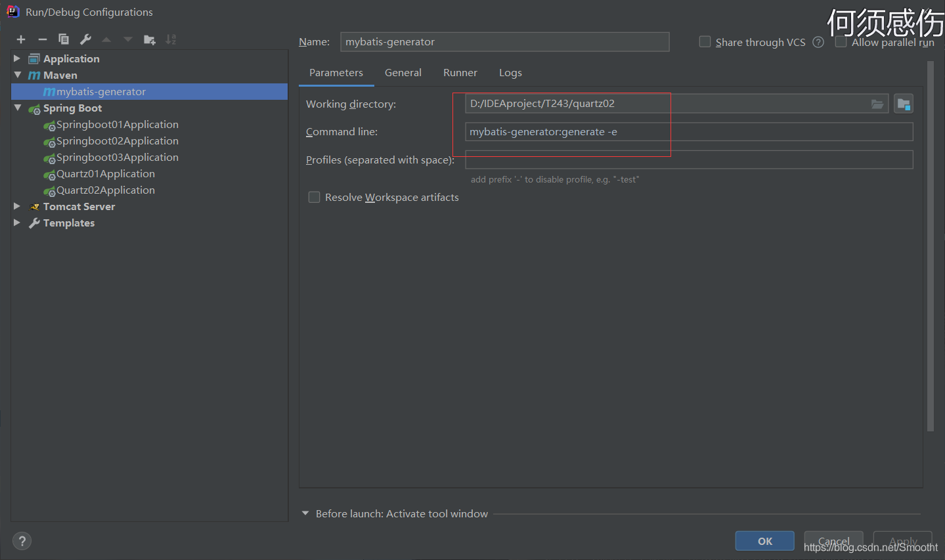Click the Maven group icon
Image resolution: width=945 pixels, height=560 pixels.
click(x=34, y=75)
